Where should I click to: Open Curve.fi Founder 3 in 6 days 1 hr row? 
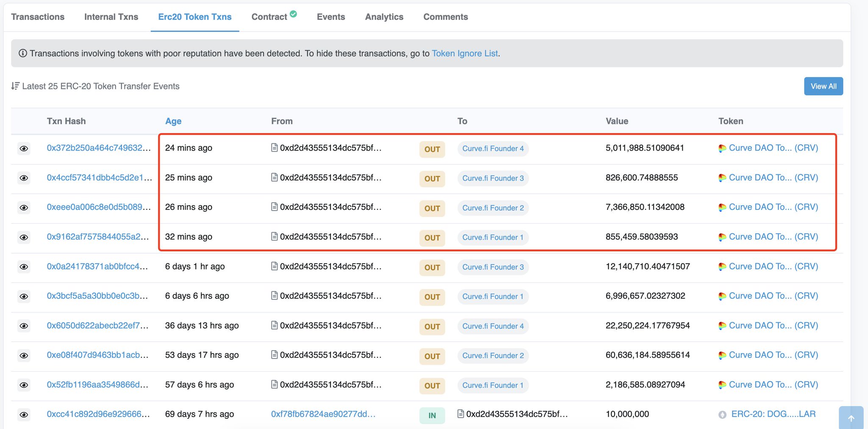pyautogui.click(x=493, y=267)
